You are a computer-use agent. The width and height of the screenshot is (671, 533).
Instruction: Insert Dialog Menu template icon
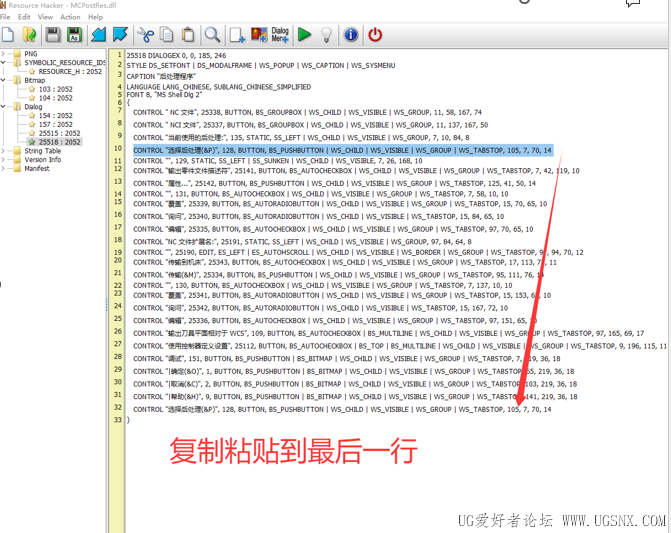[x=280, y=35]
